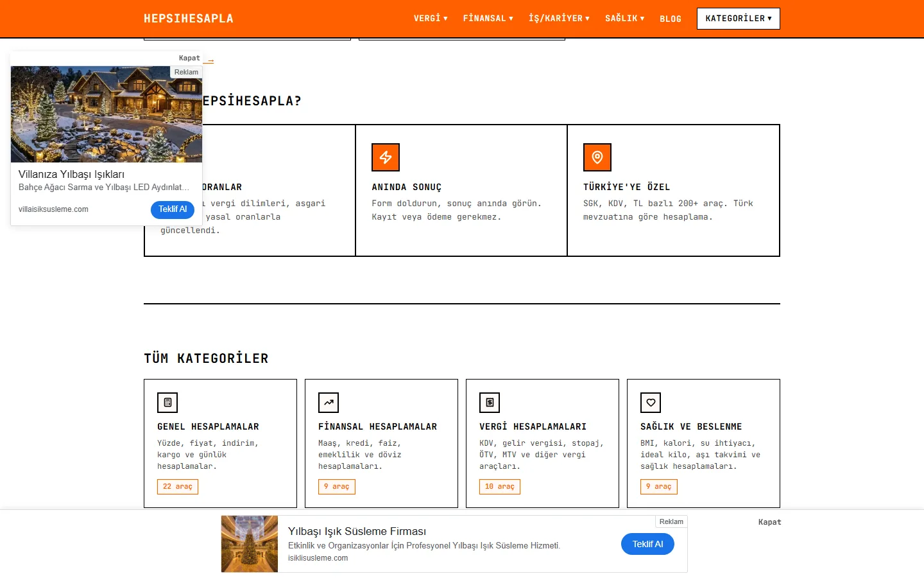924x578 pixels.
Task: Open the KATEGORİLER dropdown button
Action: [x=739, y=19]
